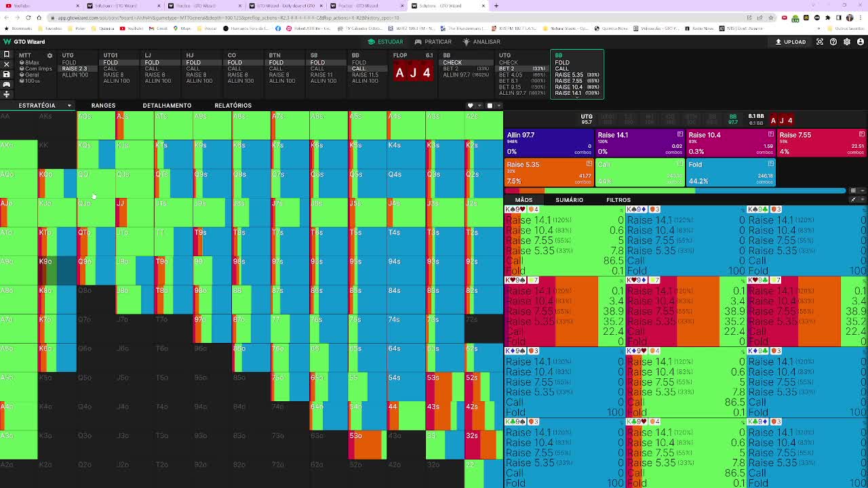Image resolution: width=868 pixels, height=488 pixels.
Task: Click the action frequency bar
Action: [676, 191]
